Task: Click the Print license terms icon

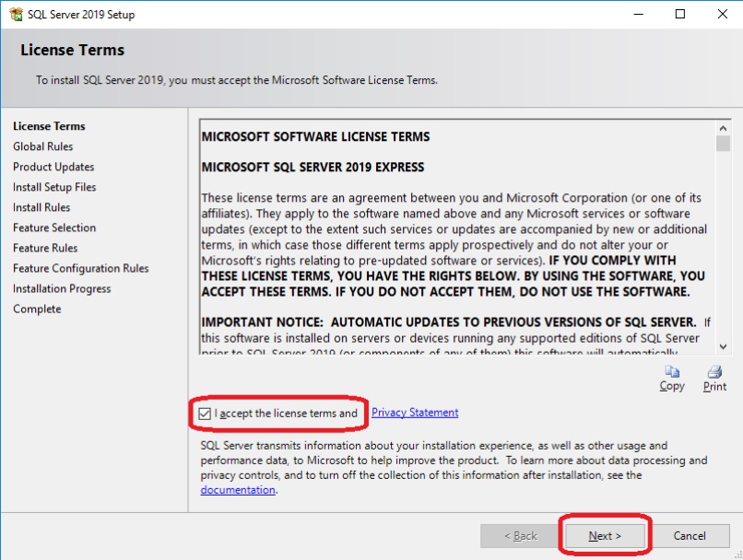Action: tap(714, 372)
